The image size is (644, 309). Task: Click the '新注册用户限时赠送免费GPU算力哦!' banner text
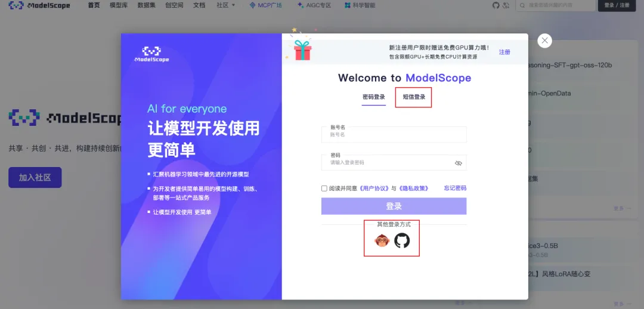tap(439, 48)
